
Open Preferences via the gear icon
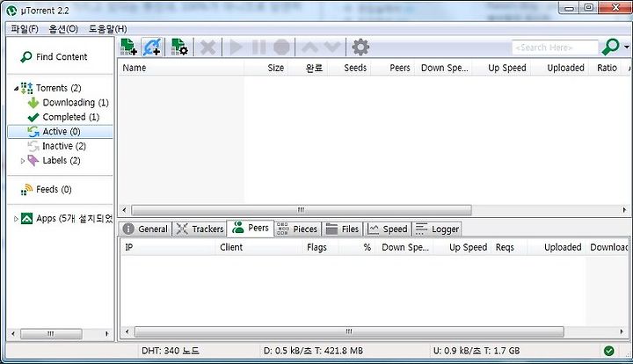[x=360, y=47]
